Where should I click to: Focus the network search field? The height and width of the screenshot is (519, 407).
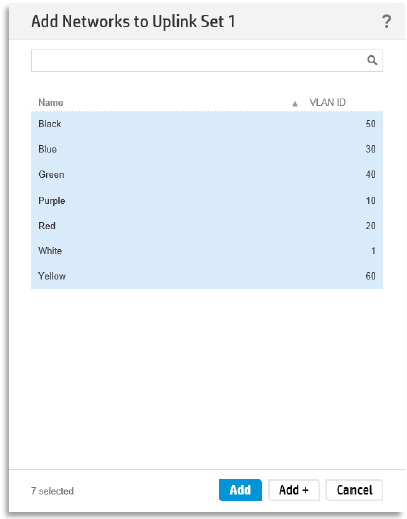coord(207,61)
